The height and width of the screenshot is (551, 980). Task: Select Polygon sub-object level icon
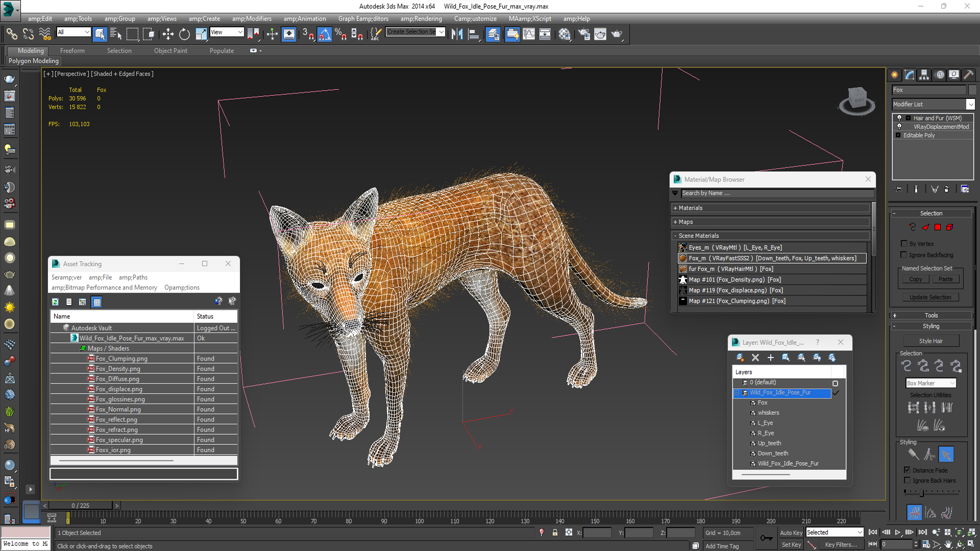point(938,228)
